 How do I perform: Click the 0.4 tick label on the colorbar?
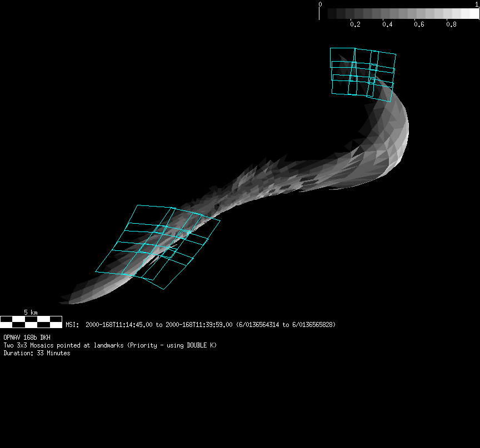coord(387,24)
